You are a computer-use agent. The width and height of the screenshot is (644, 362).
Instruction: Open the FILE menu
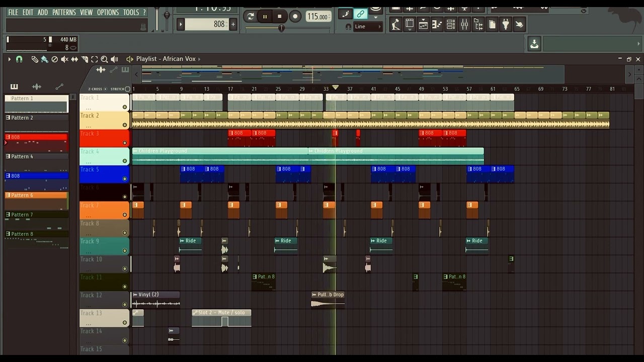13,13
